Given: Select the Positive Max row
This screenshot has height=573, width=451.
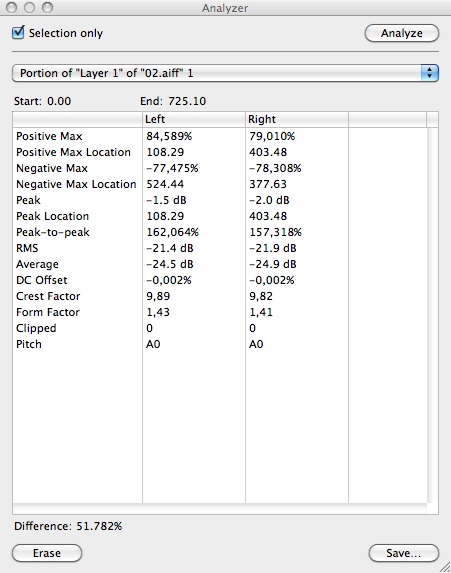Looking at the screenshot, I should tap(220, 136).
